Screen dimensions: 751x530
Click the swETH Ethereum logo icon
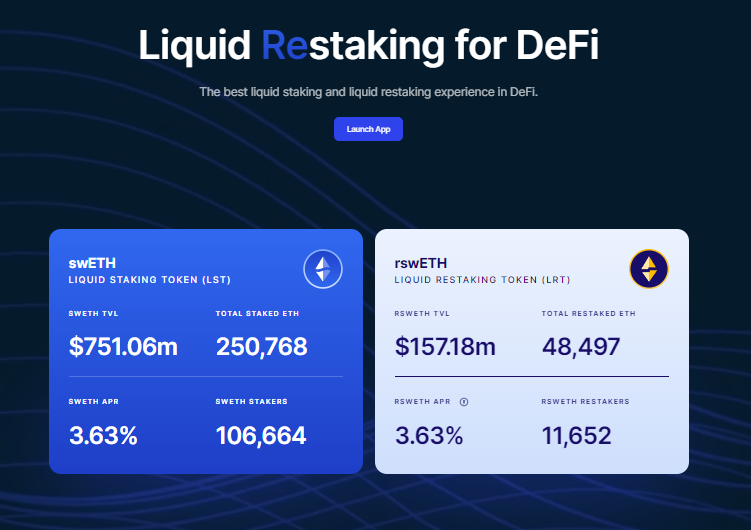coord(323,269)
